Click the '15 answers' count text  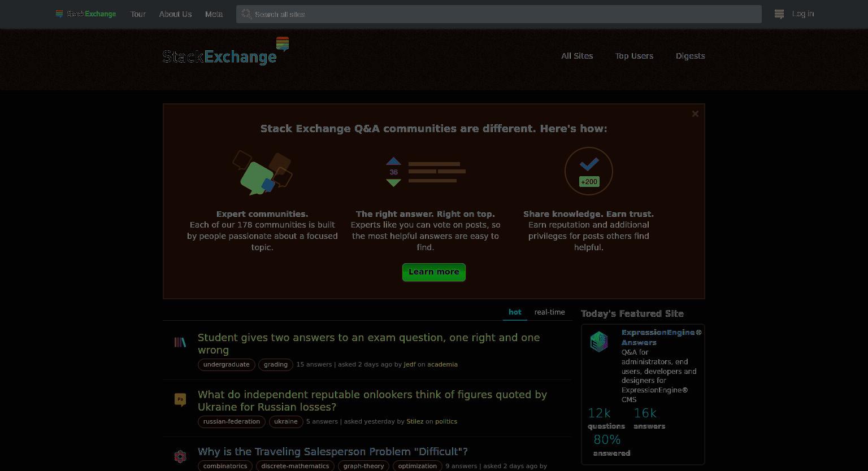point(314,365)
